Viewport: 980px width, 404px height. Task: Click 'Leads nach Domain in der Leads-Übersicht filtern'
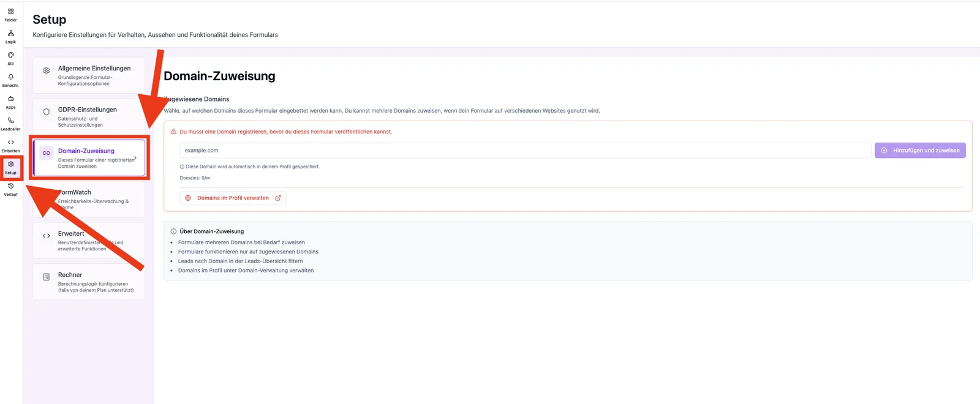coord(240,261)
